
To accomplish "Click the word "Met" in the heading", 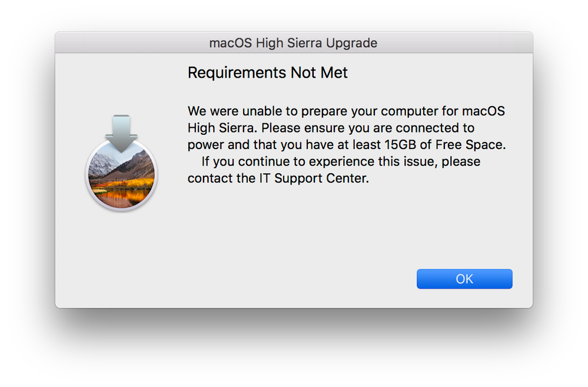I will point(334,72).
